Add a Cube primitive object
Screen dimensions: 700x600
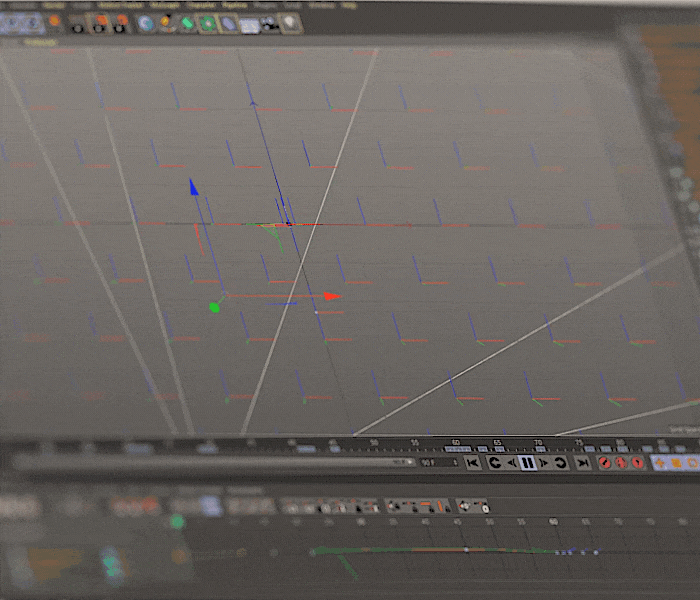146,24
